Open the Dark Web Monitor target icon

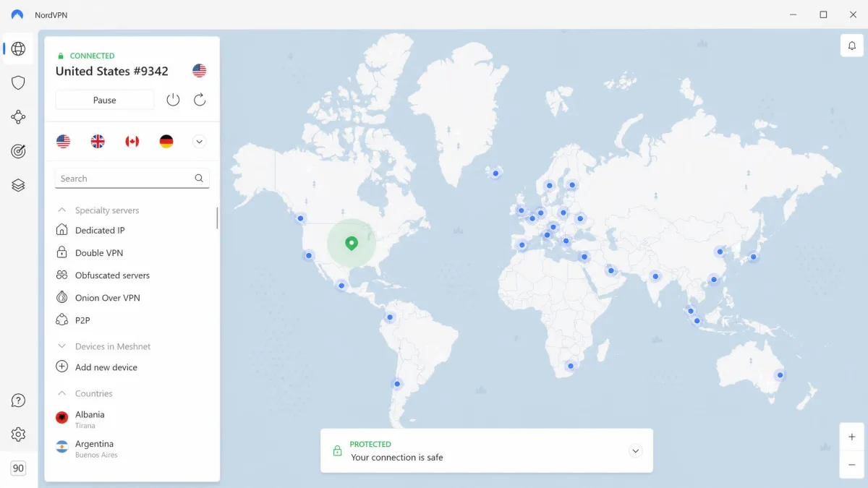19,151
